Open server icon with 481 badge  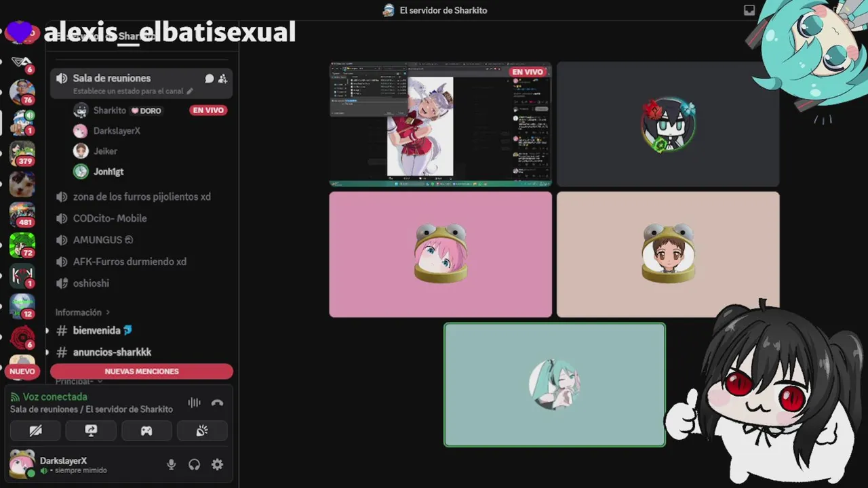coord(22,214)
